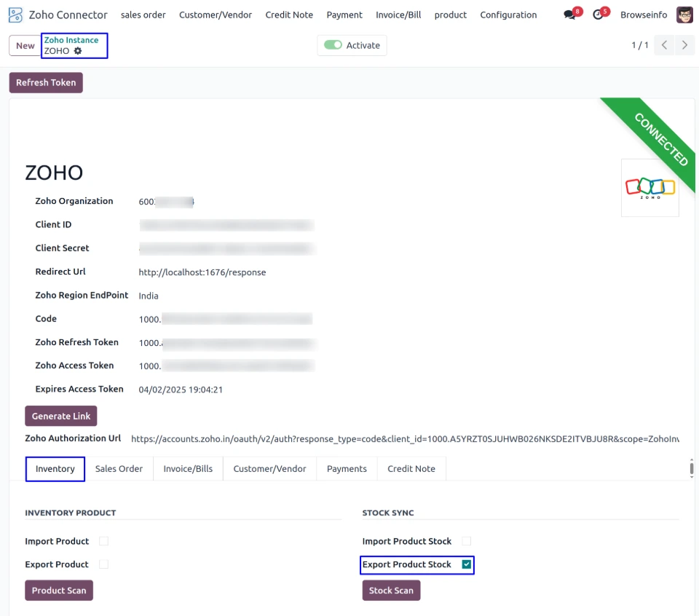This screenshot has width=699, height=616.
Task: Go to the previous record arrow
Action: pos(663,45)
